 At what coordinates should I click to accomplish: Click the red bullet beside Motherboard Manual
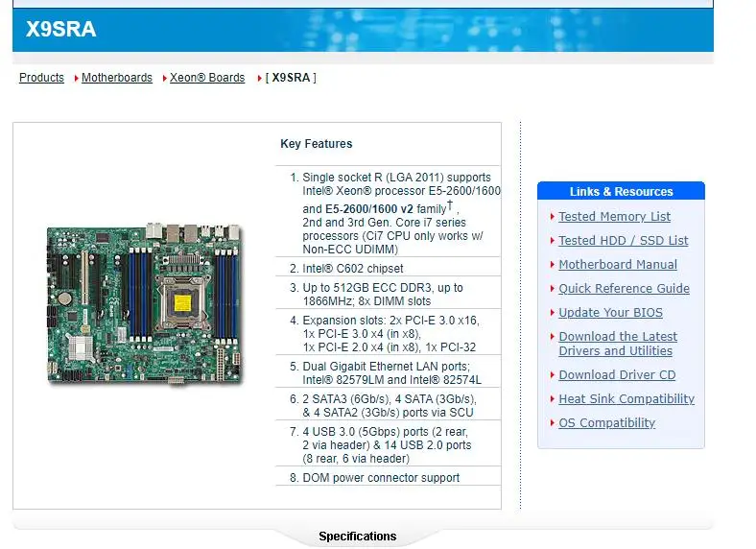click(552, 264)
